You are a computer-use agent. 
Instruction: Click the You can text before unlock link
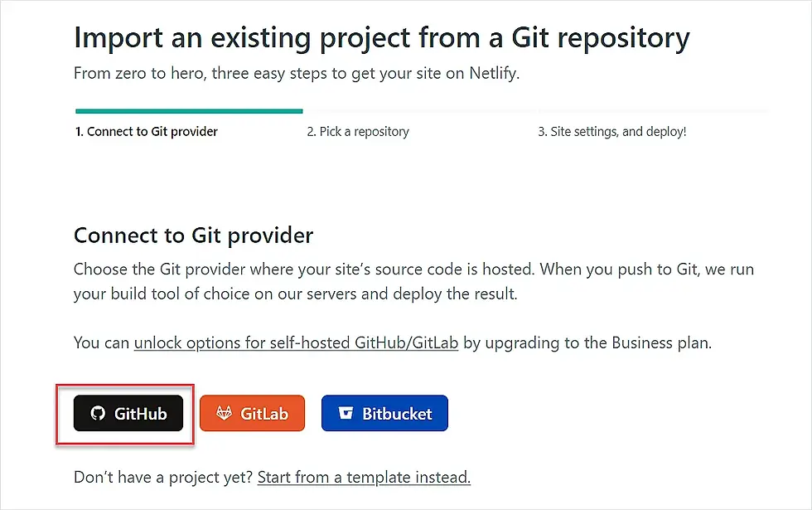coord(101,343)
